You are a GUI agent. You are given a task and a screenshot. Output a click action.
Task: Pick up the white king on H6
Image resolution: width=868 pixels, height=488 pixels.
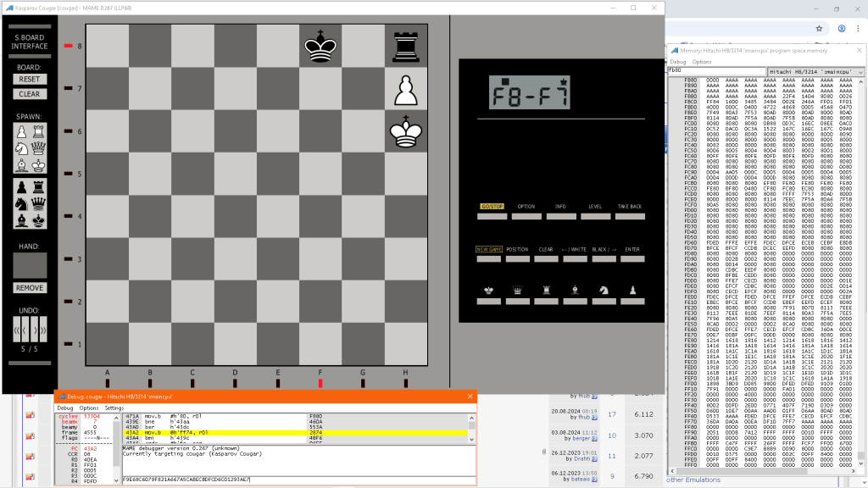[406, 131]
